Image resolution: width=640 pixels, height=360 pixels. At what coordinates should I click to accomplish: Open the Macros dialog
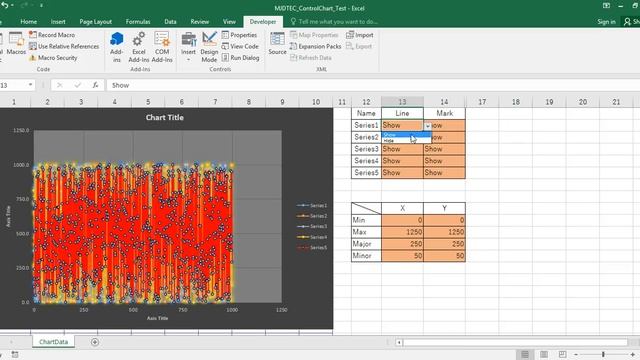(x=16, y=44)
